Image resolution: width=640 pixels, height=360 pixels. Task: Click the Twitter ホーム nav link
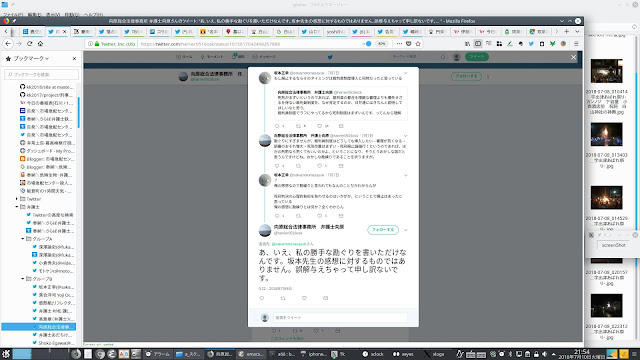tap(184, 57)
